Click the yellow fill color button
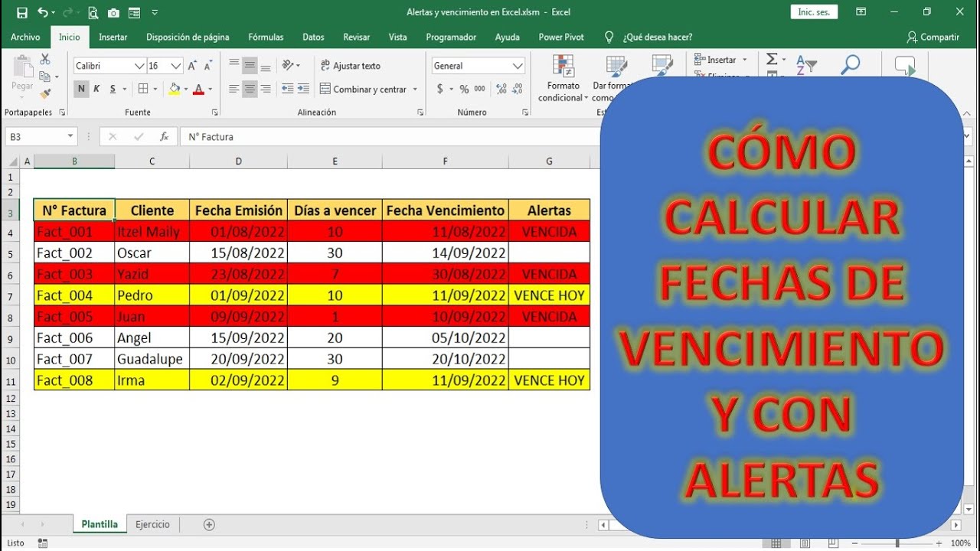This screenshot has height=551, width=980. point(174,89)
